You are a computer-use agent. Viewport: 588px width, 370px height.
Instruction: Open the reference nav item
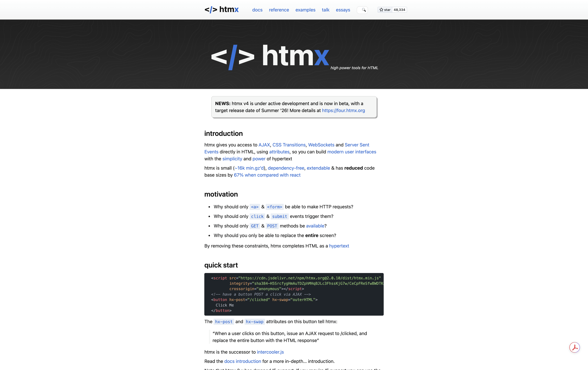279,10
